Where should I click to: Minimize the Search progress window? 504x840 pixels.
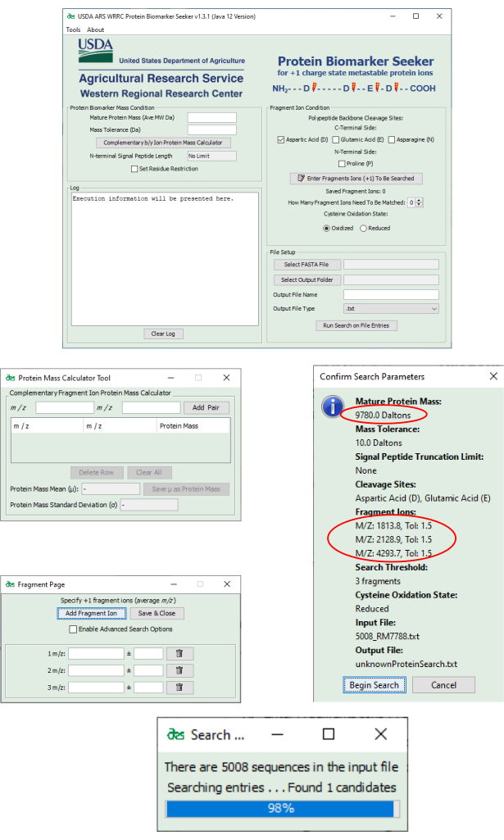[278, 734]
